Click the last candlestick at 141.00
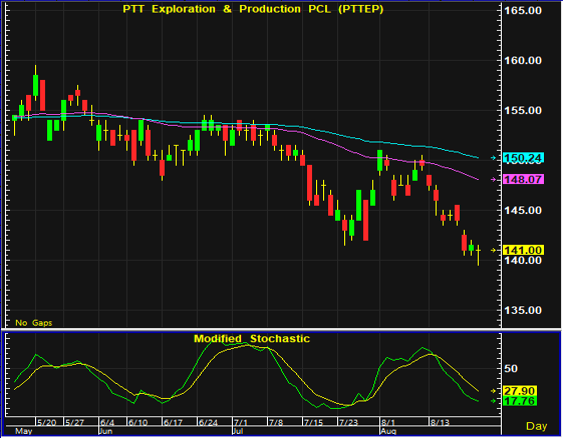The height and width of the screenshot is (438, 563). click(x=478, y=255)
